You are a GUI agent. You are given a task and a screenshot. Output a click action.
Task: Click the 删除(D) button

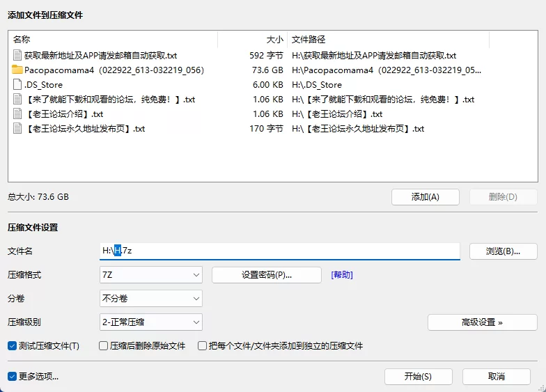503,197
